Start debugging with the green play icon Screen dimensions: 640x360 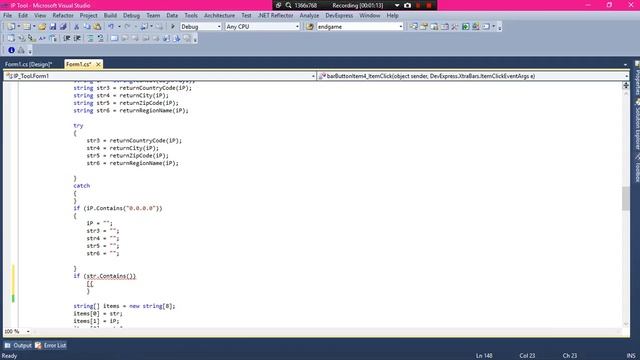click(x=173, y=27)
